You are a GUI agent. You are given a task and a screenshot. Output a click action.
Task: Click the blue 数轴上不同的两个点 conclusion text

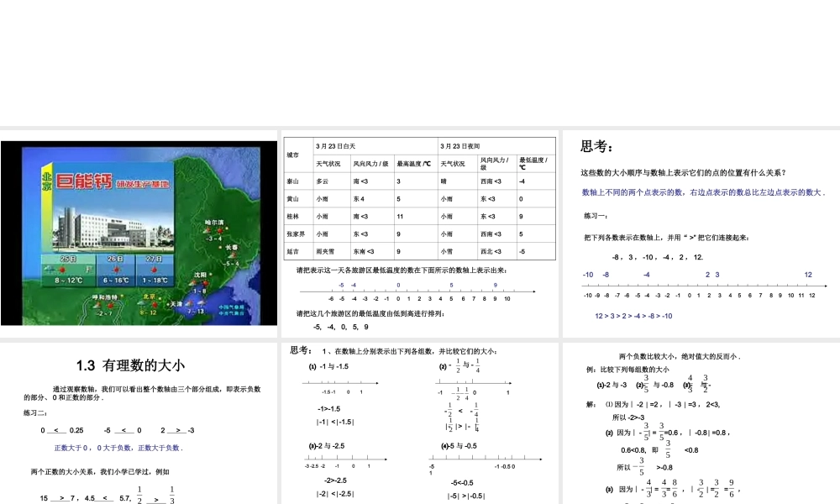tap(703, 192)
